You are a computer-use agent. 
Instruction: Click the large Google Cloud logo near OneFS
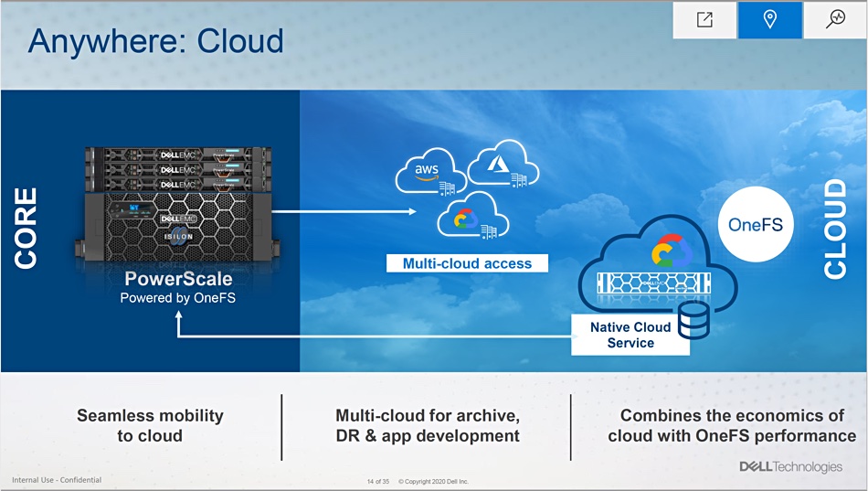point(672,251)
